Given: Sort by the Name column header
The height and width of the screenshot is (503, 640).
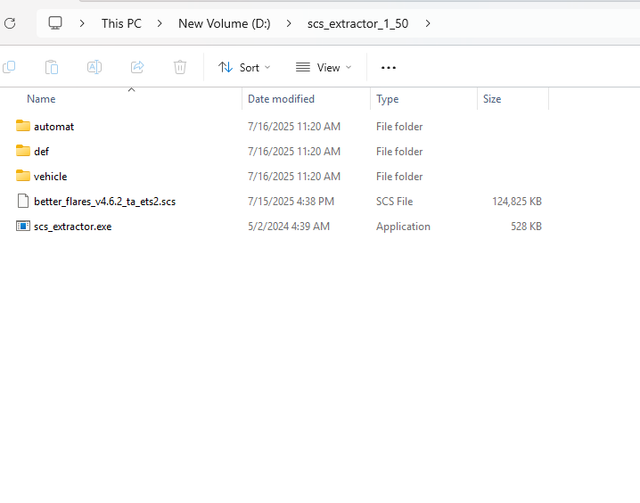Looking at the screenshot, I should (41, 99).
